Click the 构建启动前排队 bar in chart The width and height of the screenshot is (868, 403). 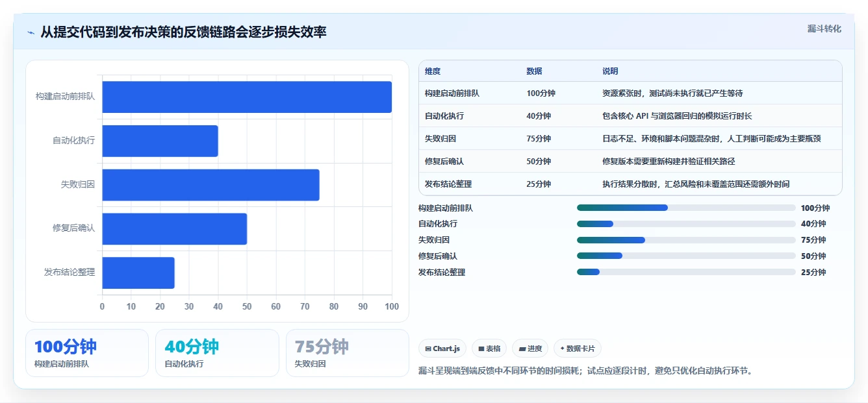pos(247,97)
